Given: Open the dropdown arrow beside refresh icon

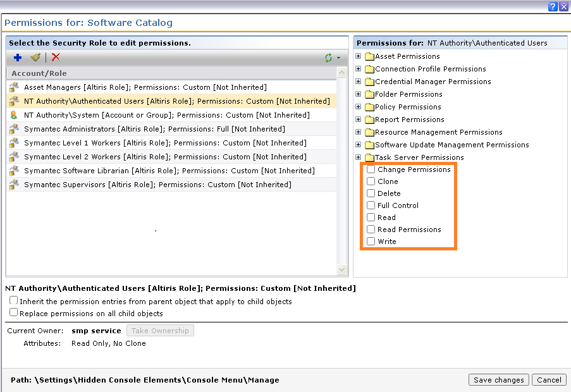Looking at the screenshot, I should (338, 58).
